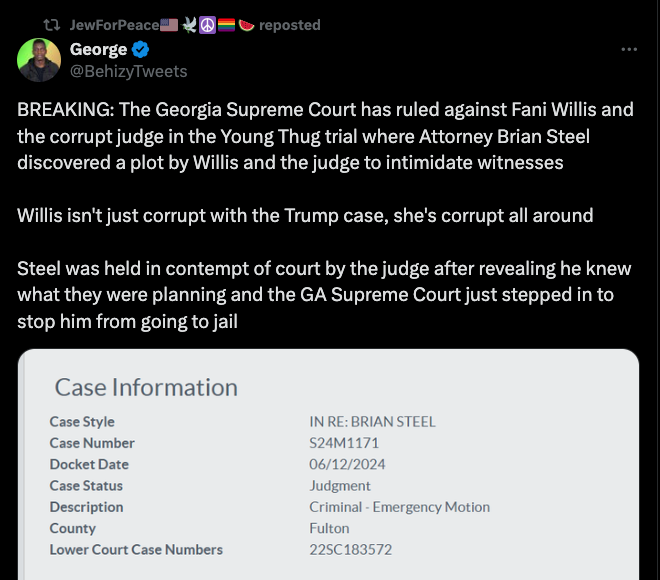Click the George display name
This screenshot has height=580, width=660.
[x=98, y=49]
